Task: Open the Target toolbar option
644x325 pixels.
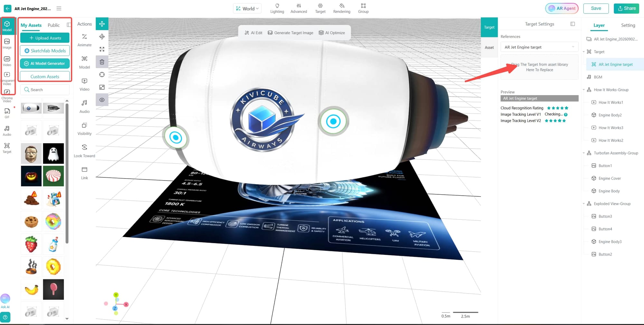Action: [x=320, y=8]
